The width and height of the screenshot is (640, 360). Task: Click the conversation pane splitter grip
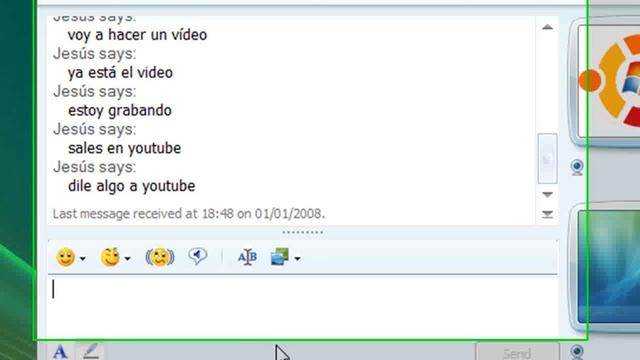pos(302,232)
